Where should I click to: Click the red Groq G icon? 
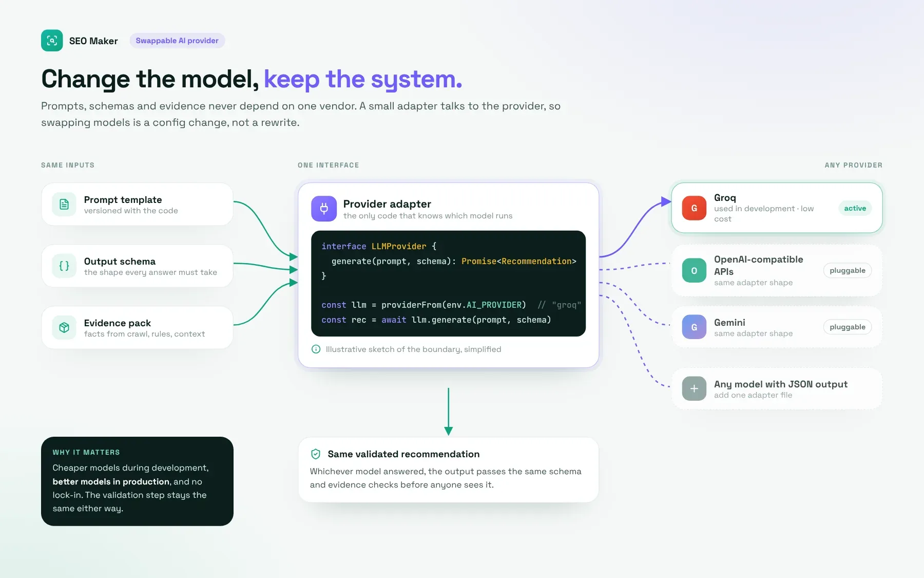coord(694,208)
